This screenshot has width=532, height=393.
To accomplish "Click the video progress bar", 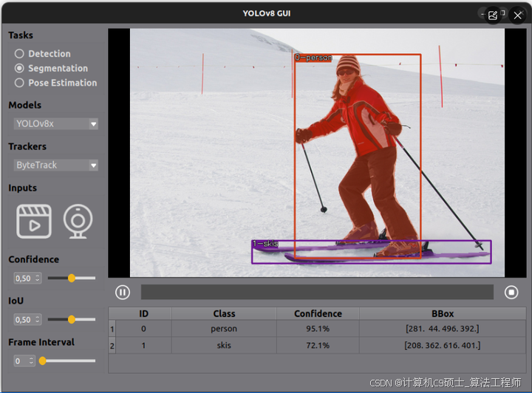I will [x=317, y=293].
